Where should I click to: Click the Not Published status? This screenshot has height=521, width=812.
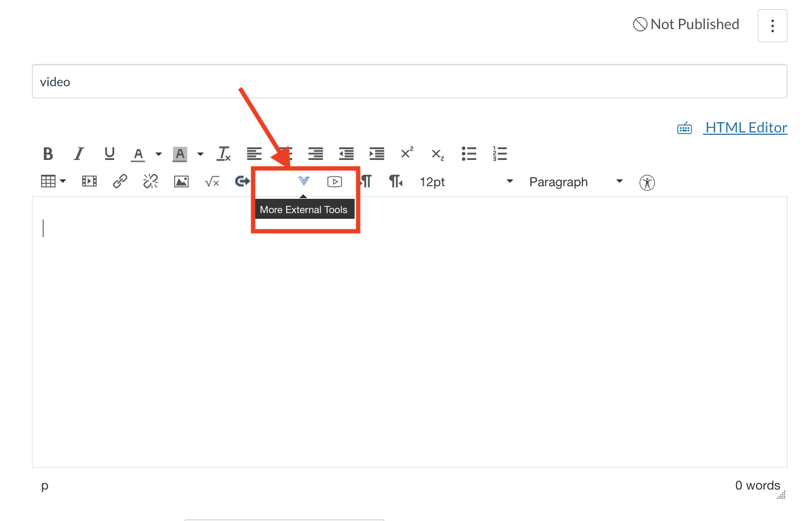click(686, 25)
